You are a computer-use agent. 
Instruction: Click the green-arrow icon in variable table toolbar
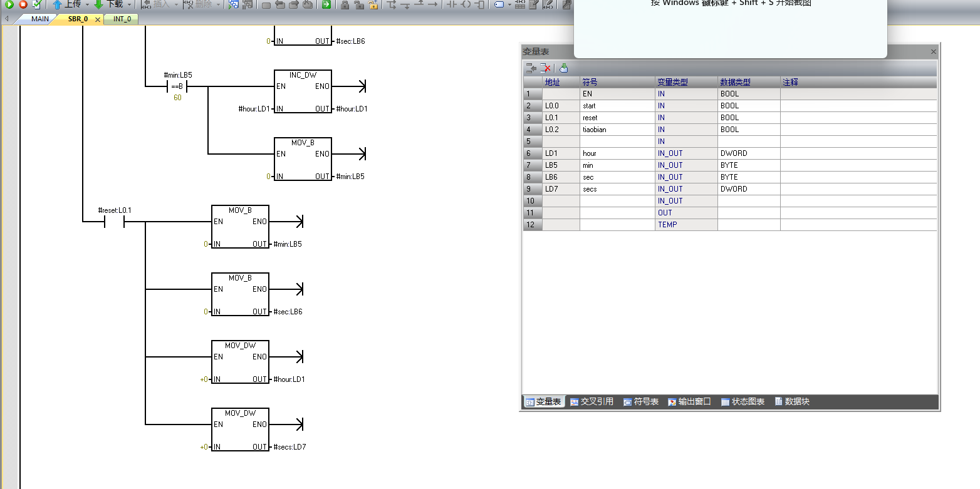pyautogui.click(x=564, y=68)
